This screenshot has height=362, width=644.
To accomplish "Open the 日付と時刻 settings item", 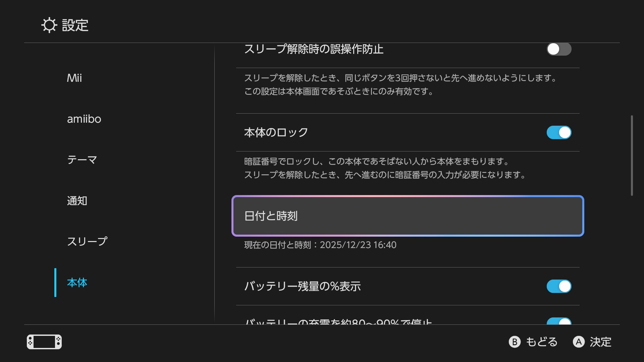I will tap(408, 216).
